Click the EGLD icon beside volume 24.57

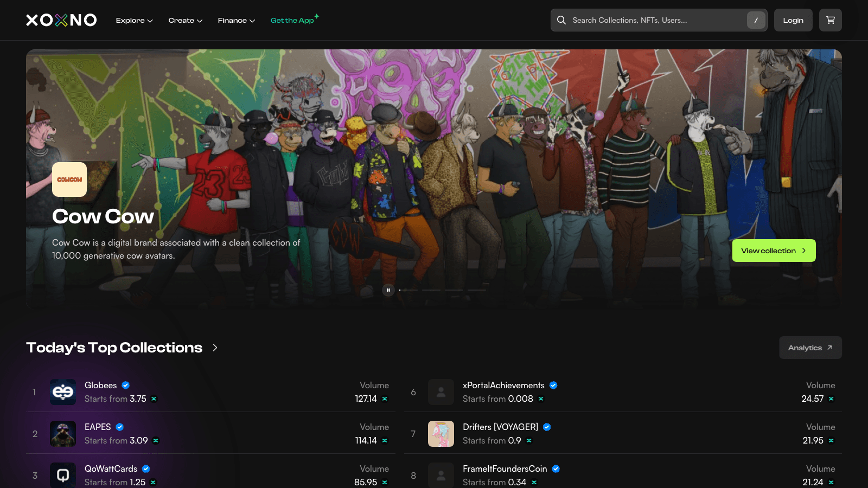click(x=831, y=399)
